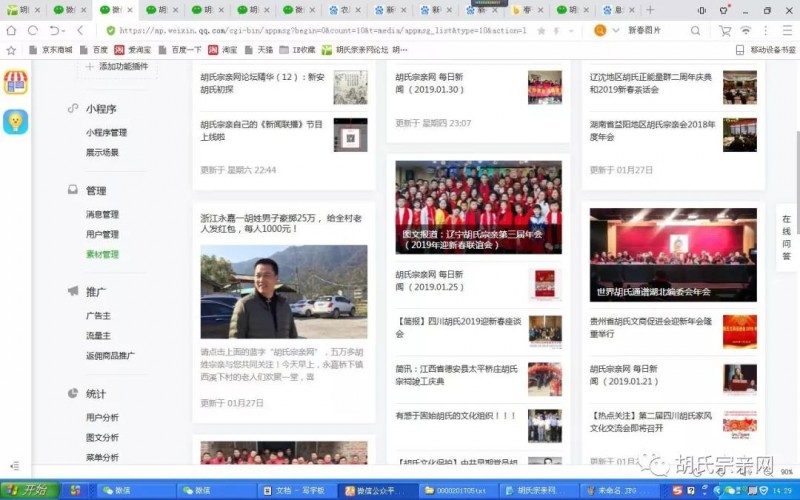The image size is (800, 500).
Task: Open 微信公众平台 taskbar window
Action: (378, 490)
